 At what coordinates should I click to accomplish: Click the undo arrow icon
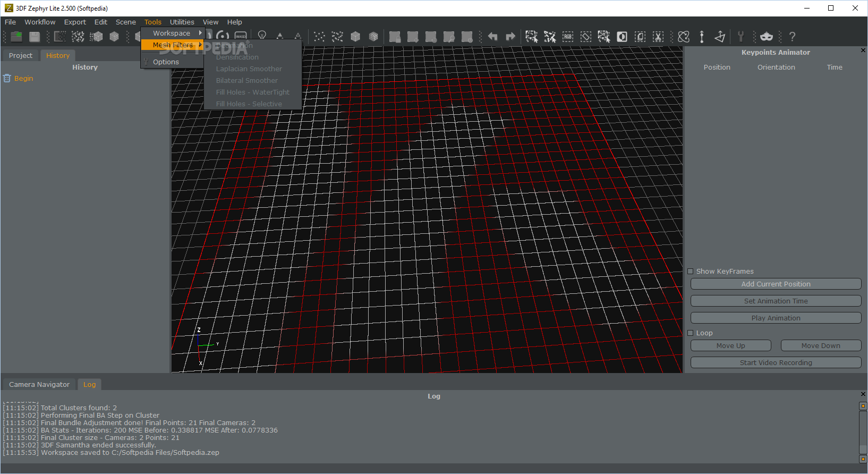click(x=492, y=37)
